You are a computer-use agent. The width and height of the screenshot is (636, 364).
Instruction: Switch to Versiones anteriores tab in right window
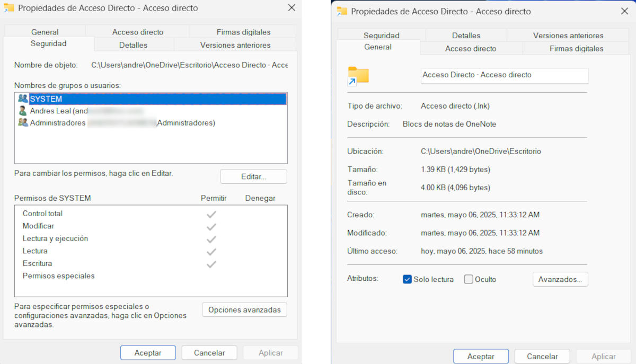(568, 35)
